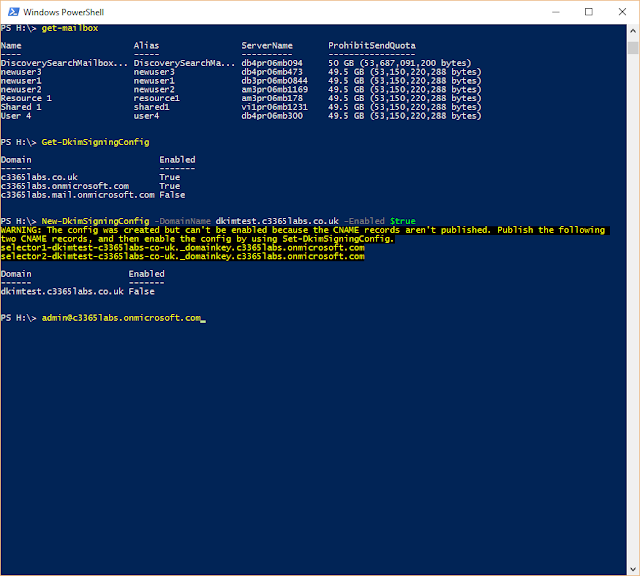Click 'False' for c3365labs.mail.onmicrosoft.com
Screen dimensions: 640x576
172,195
